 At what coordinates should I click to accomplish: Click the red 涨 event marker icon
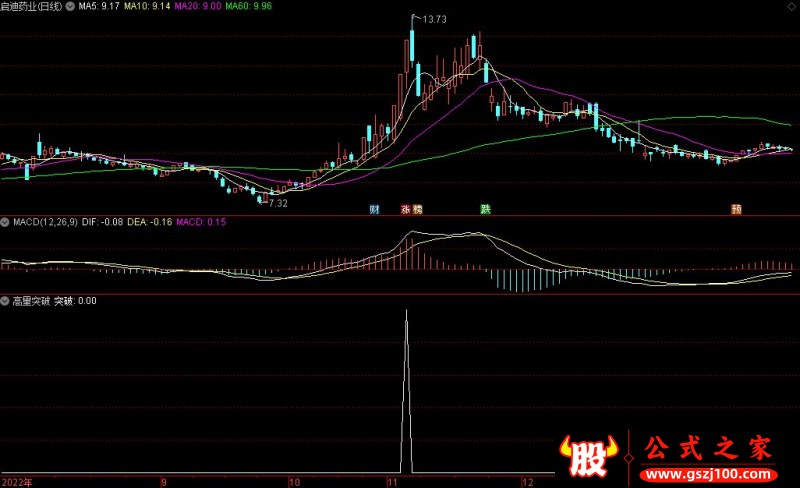click(406, 209)
